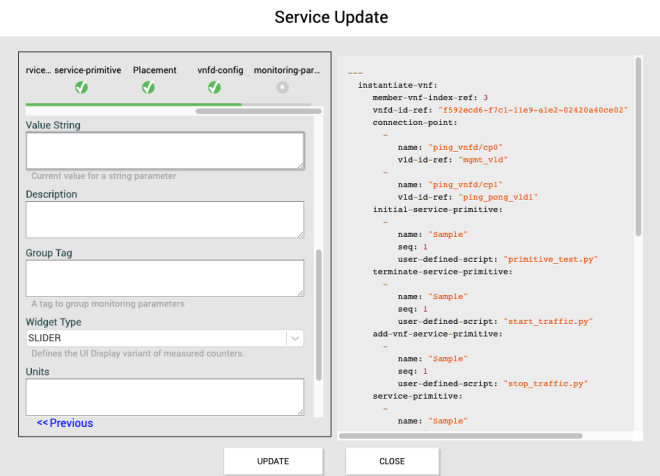Select the monitoring-param step circle icon
The width and height of the screenshot is (660, 476).
(283, 88)
